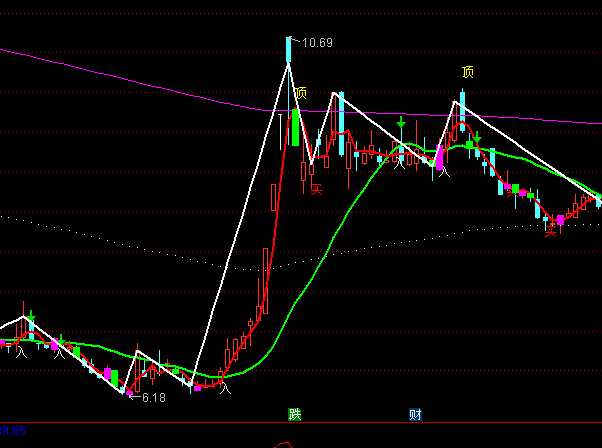602x448 pixels.
Task: Click the green down arrow in the middle consolidation
Action: point(401,124)
